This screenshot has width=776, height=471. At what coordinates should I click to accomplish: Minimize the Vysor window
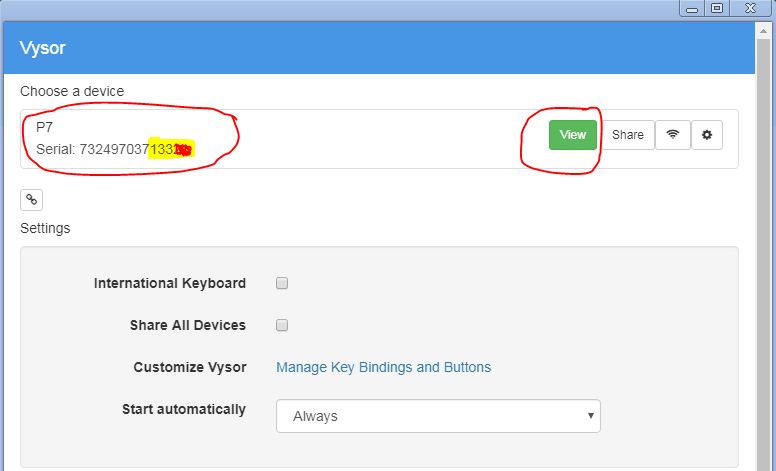pyautogui.click(x=692, y=8)
